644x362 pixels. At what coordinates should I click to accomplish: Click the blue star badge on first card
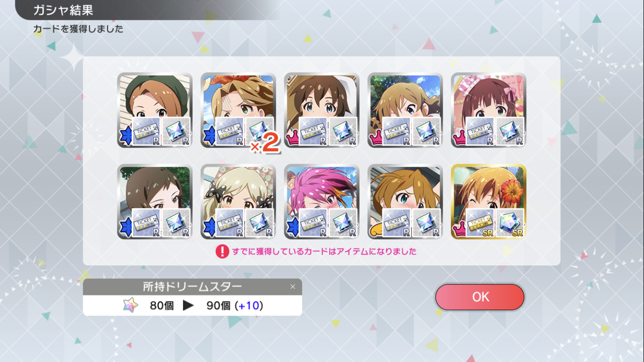point(126,137)
